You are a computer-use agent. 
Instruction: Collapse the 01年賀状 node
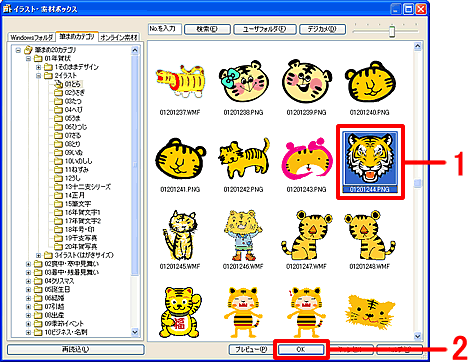(28, 59)
